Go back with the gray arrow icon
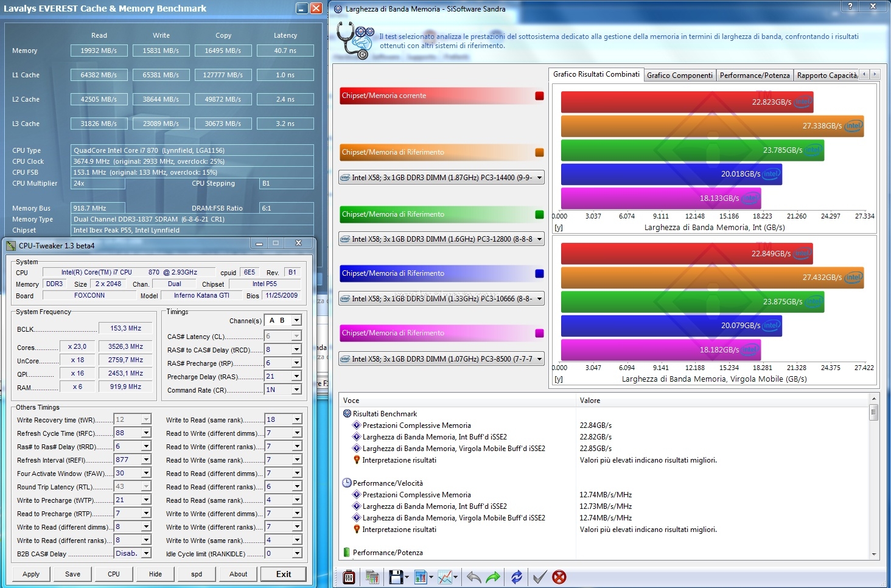891x588 pixels. [473, 577]
